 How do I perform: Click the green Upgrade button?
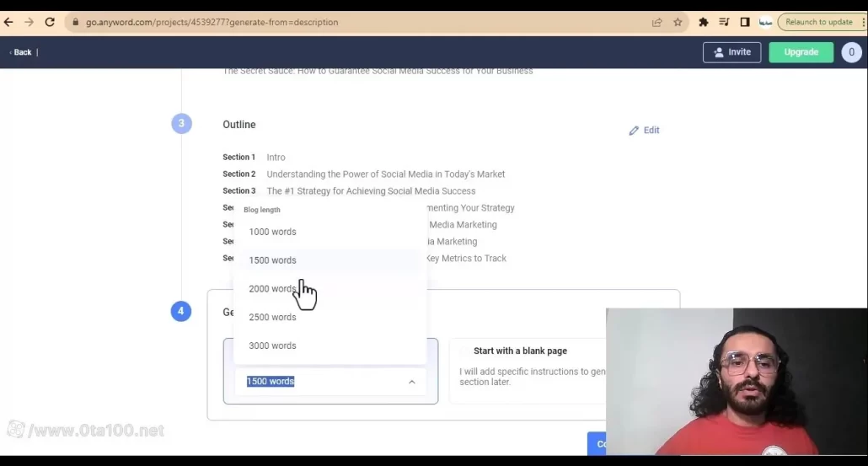tap(801, 52)
